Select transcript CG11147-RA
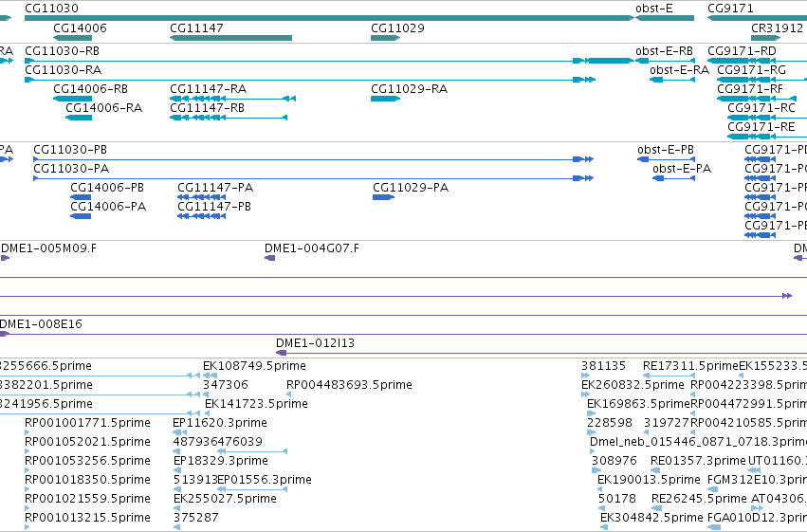 coord(232,99)
